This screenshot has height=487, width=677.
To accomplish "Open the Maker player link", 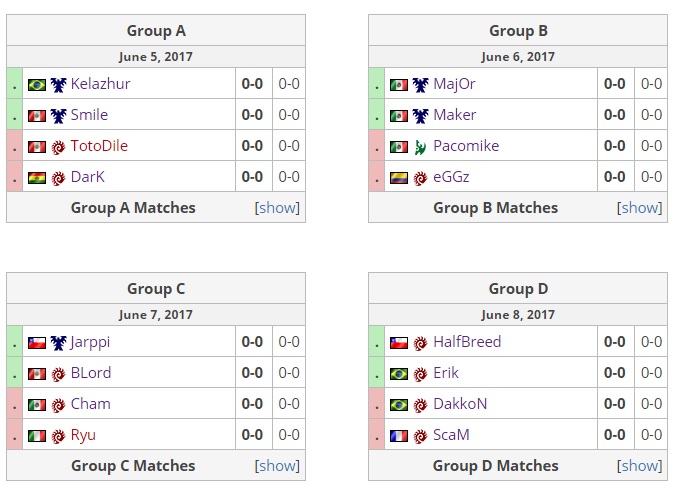I will coord(454,115).
